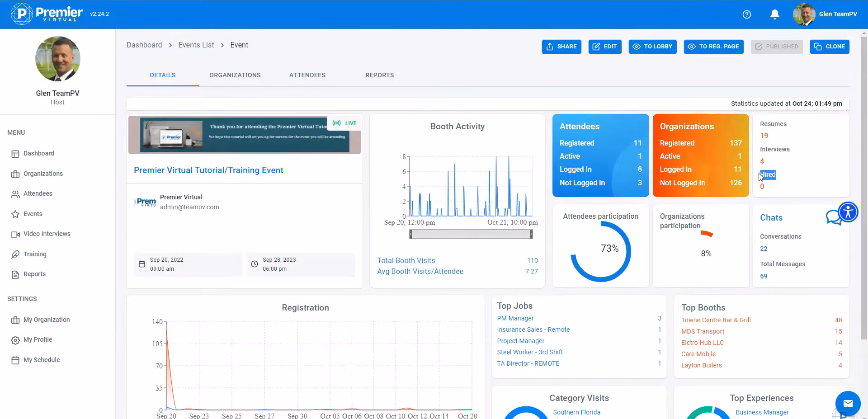The height and width of the screenshot is (419, 868).
Task: Open Training in the sidebar
Action: (x=35, y=254)
